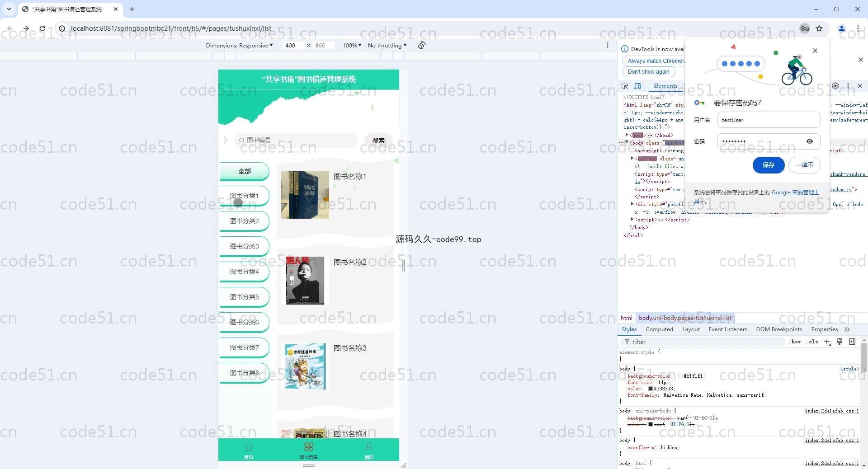
Task: Toggle the rendering emulations paintbrush icon
Action: [x=840, y=342]
